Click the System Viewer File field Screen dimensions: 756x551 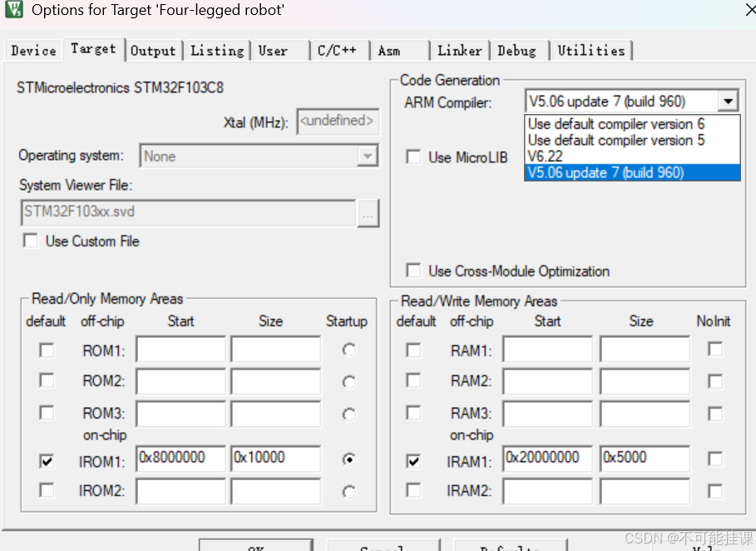click(189, 212)
